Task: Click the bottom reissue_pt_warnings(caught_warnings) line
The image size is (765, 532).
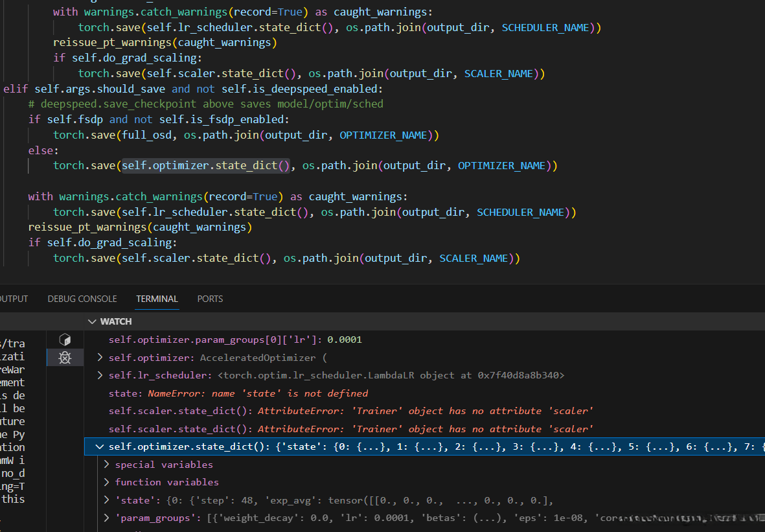Action: click(x=140, y=227)
